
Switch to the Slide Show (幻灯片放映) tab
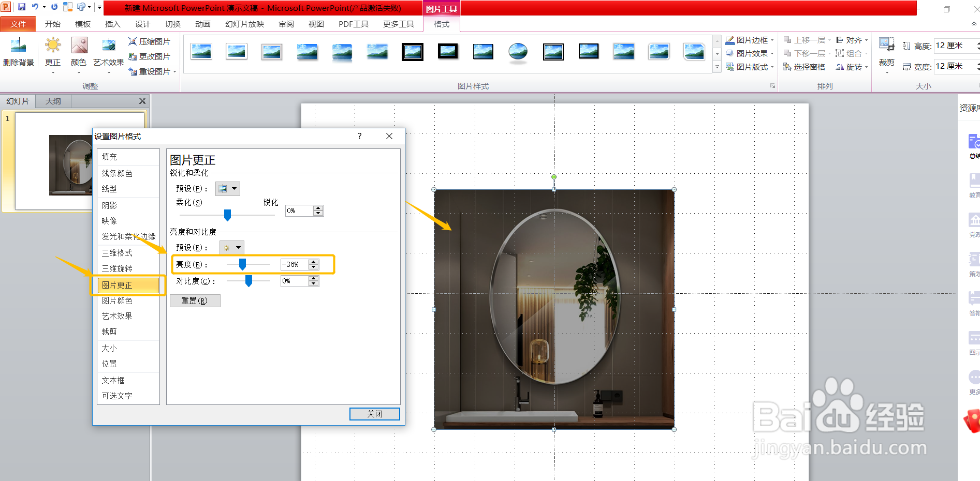(244, 24)
